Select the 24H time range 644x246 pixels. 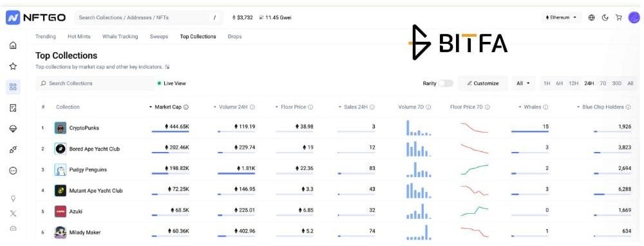(x=589, y=83)
